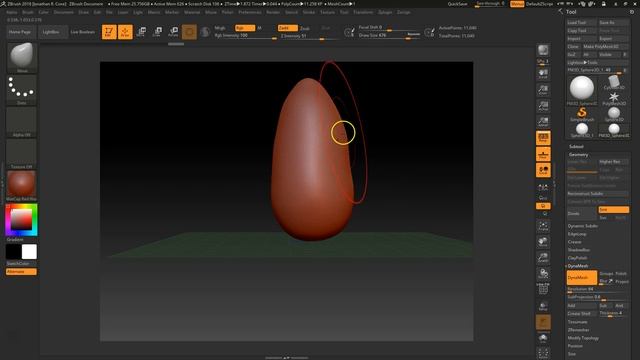Toggle Local symmetry button

point(543,170)
